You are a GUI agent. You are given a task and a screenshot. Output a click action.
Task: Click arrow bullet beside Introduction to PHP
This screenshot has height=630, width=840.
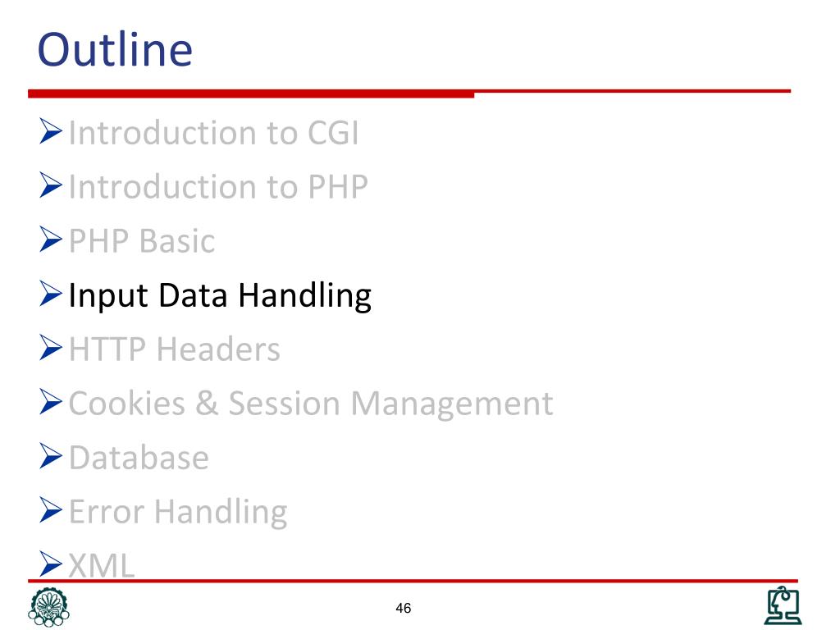(x=51, y=185)
